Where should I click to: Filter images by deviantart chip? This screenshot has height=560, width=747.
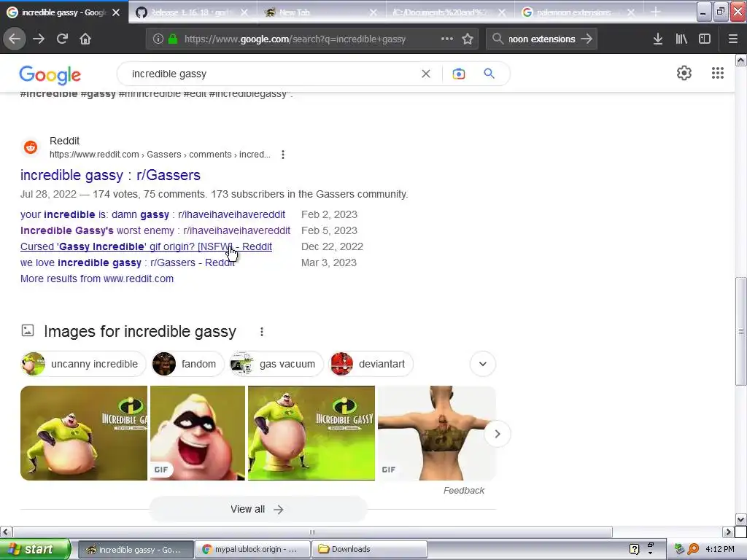click(371, 365)
